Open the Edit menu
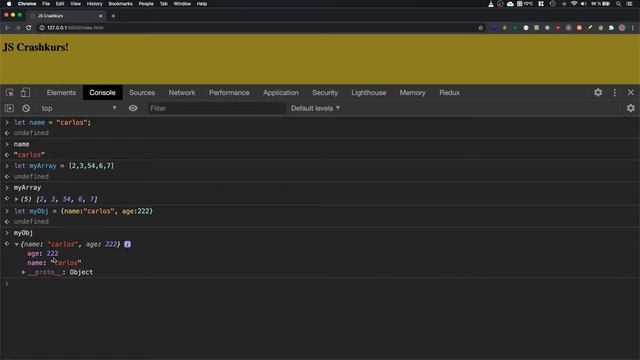This screenshot has height=360, width=640. [x=60, y=4]
